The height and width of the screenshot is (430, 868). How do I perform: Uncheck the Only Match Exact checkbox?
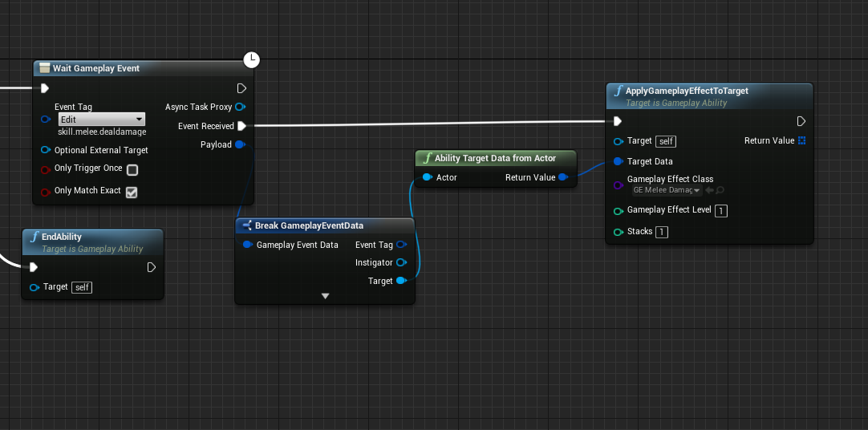pyautogui.click(x=132, y=192)
